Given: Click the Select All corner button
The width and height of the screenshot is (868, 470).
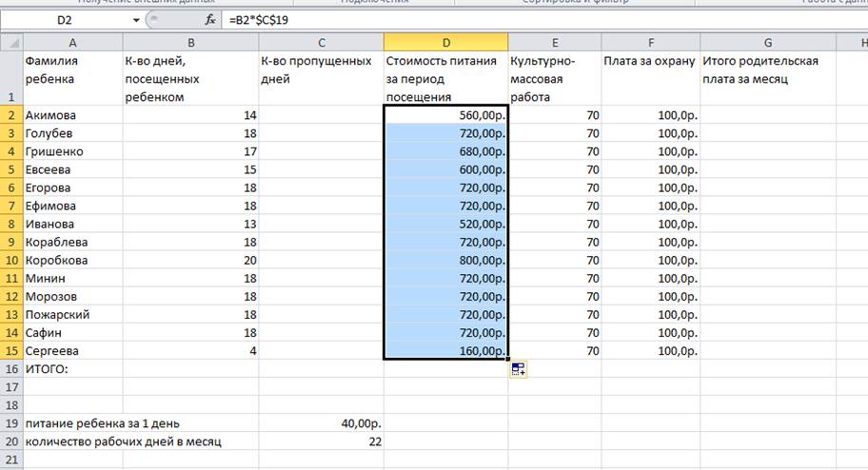Looking at the screenshot, I should tap(11, 43).
